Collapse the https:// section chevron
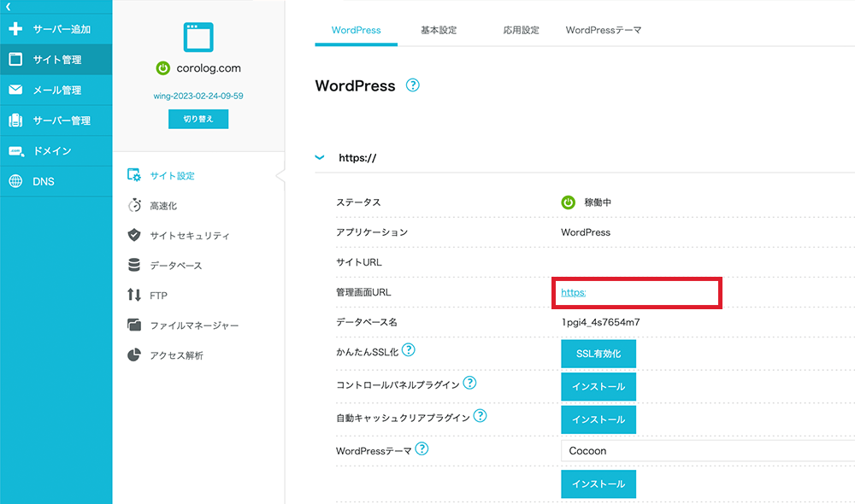Viewport: 855px width, 504px height. [321, 157]
